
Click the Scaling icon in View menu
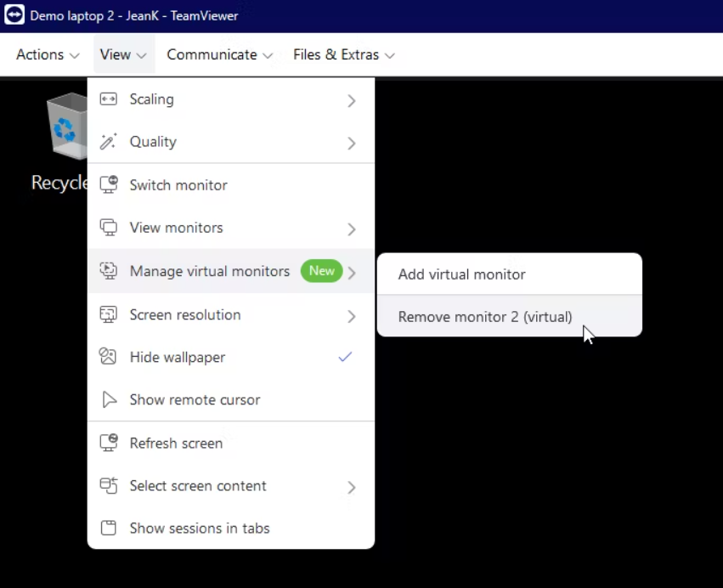(108, 99)
